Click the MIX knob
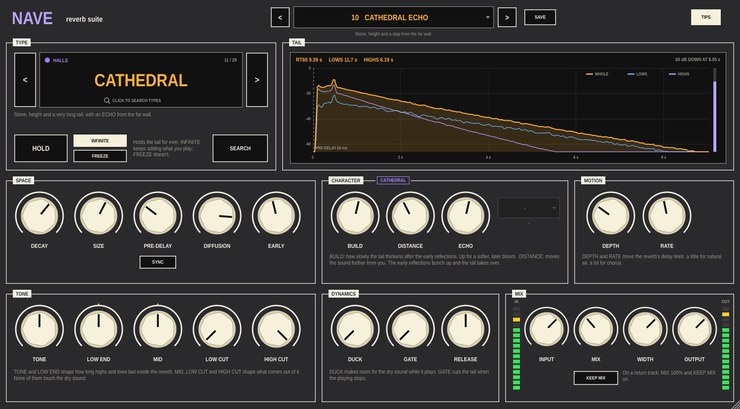The height and width of the screenshot is (409, 740). [596, 329]
